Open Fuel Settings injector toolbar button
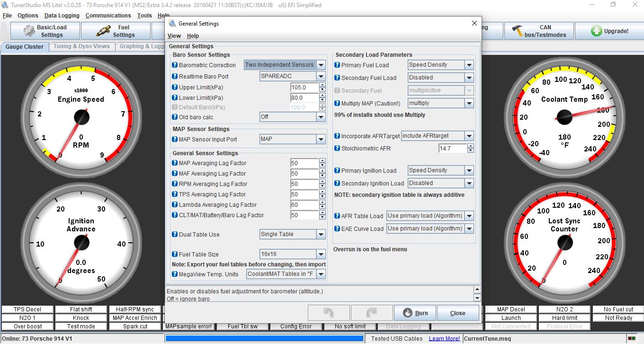Screen dimensions: 644x344 point(116,31)
